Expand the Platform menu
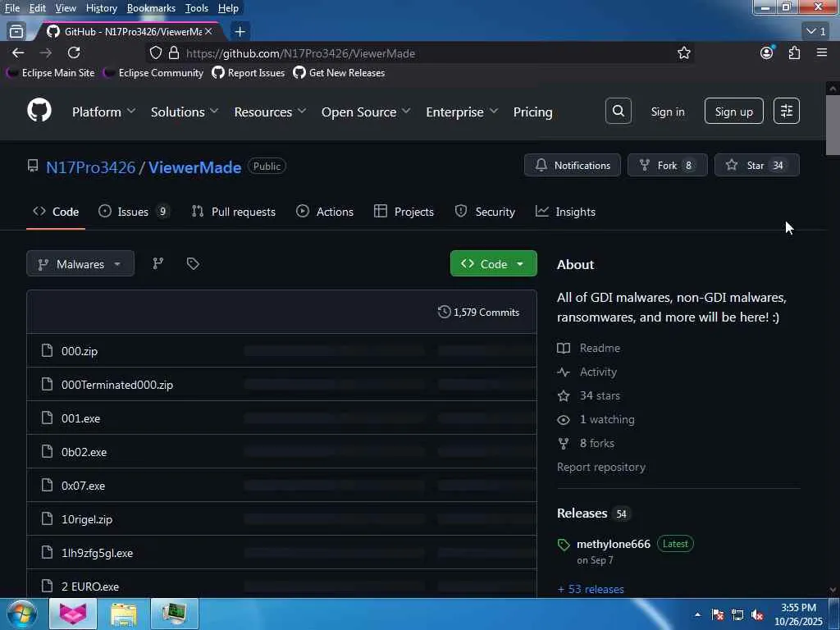 pos(103,112)
